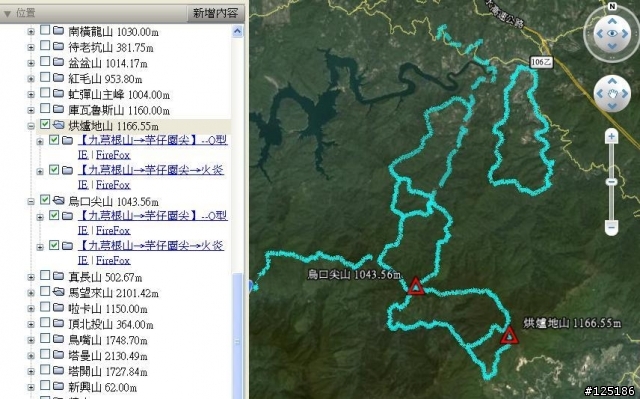This screenshot has width=640, height=399.
Task: Expand the 南橫龍山 1030.00m folder
Action: tap(31, 32)
